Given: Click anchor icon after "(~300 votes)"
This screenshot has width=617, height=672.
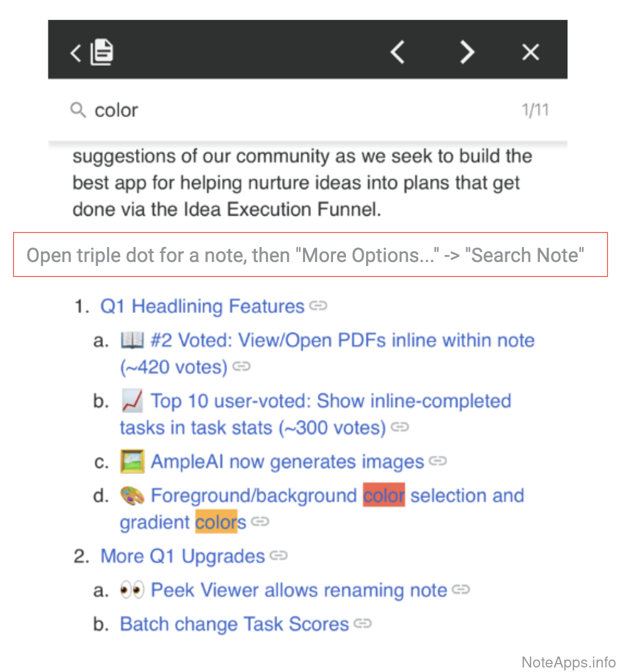Looking at the screenshot, I should coord(400,427).
